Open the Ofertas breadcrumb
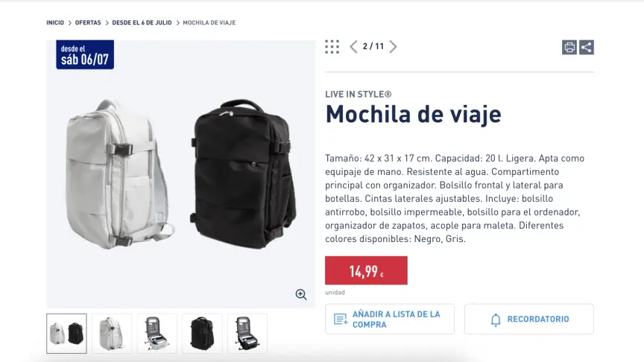644x362 pixels. coord(88,22)
